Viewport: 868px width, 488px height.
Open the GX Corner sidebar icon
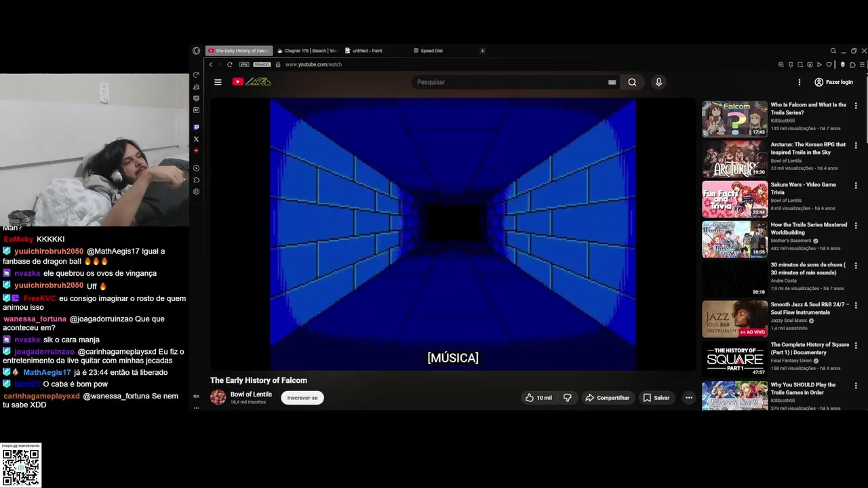197,396
